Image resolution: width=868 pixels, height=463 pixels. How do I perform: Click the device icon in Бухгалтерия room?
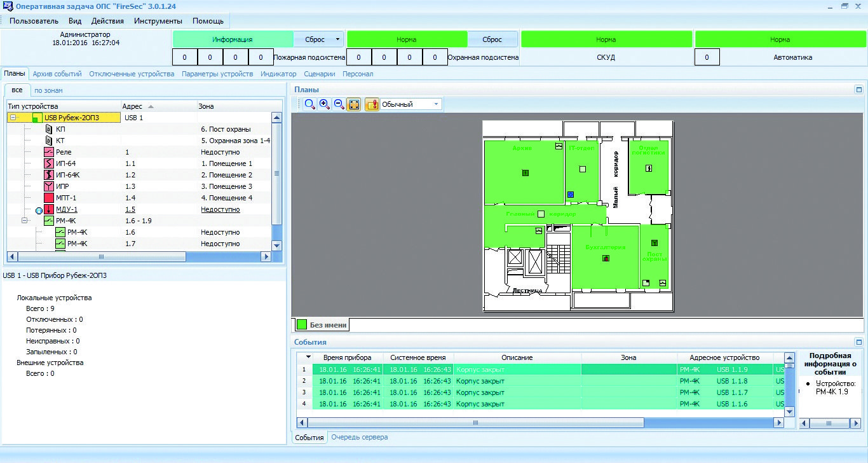(x=606, y=258)
